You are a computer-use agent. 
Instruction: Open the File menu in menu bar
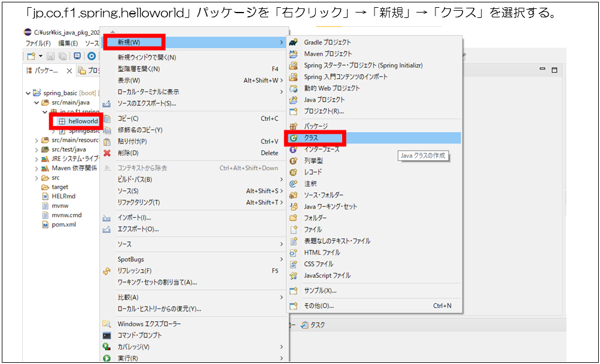(x=38, y=44)
